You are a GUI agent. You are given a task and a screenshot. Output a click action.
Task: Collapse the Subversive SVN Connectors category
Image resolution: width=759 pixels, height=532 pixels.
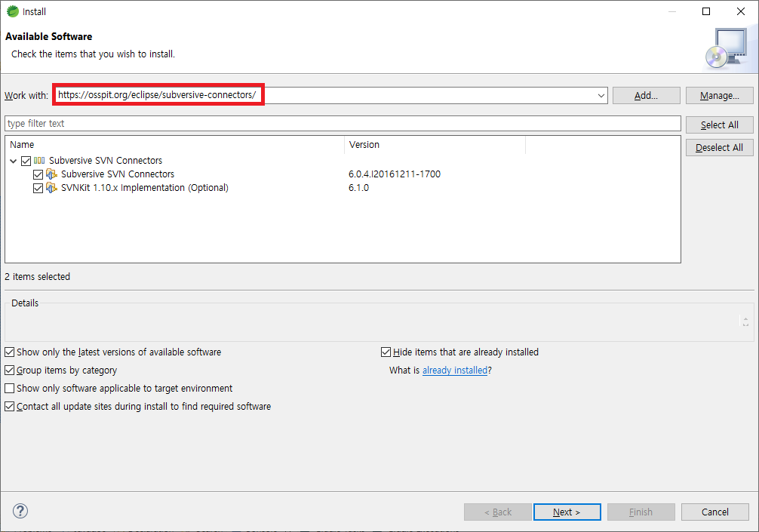point(14,161)
